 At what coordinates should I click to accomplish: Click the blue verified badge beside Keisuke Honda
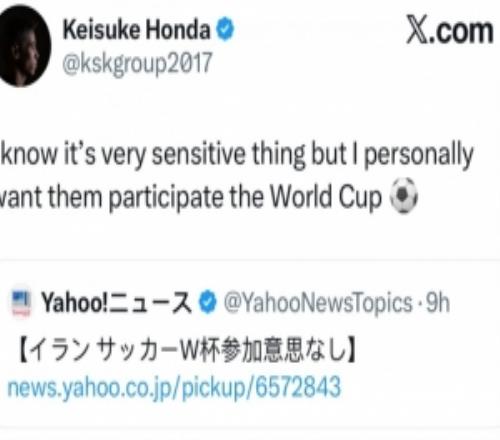point(225,29)
